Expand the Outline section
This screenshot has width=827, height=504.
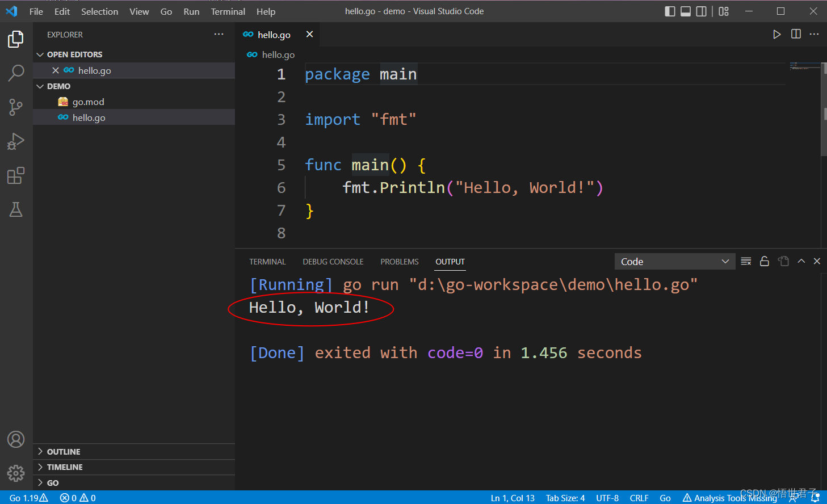coord(64,452)
